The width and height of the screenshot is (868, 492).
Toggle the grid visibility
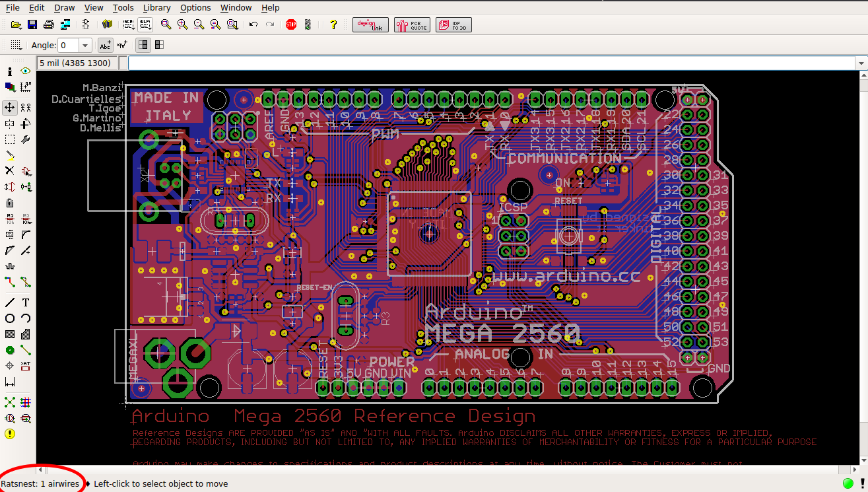point(15,44)
